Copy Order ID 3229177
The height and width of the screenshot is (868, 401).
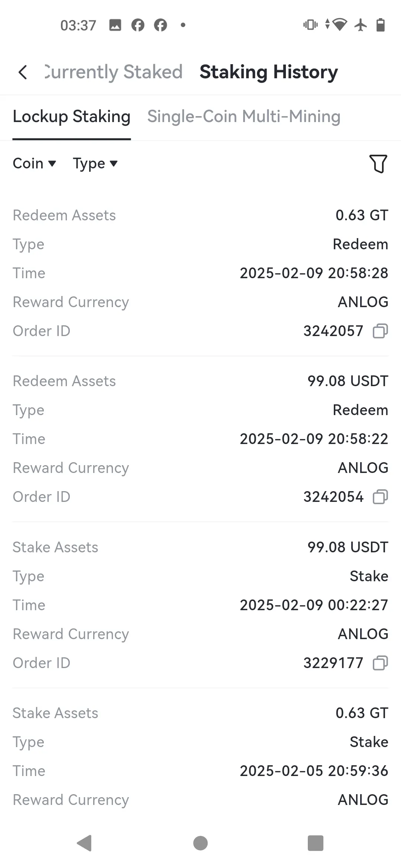click(380, 663)
